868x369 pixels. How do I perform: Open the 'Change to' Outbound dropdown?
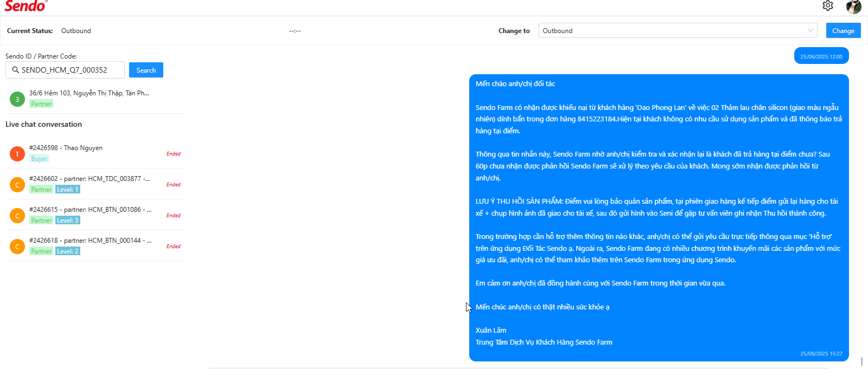tap(678, 30)
